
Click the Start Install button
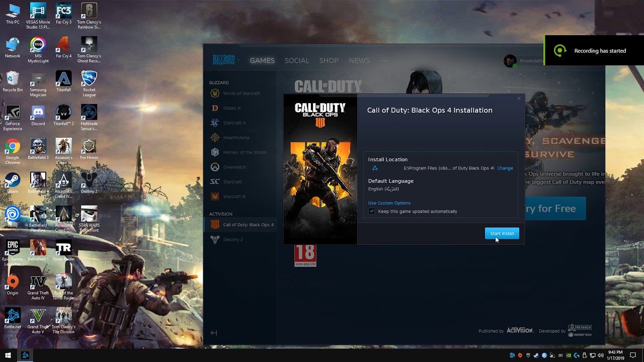[x=502, y=233]
